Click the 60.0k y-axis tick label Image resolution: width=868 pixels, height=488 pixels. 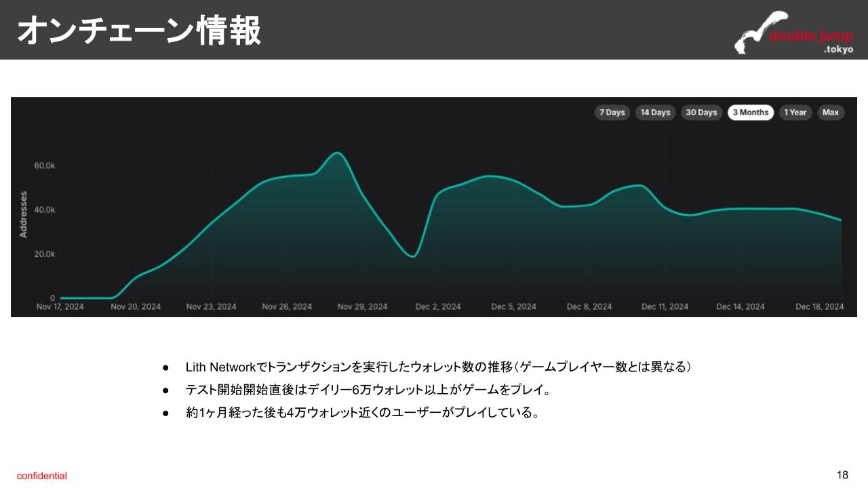(x=43, y=165)
